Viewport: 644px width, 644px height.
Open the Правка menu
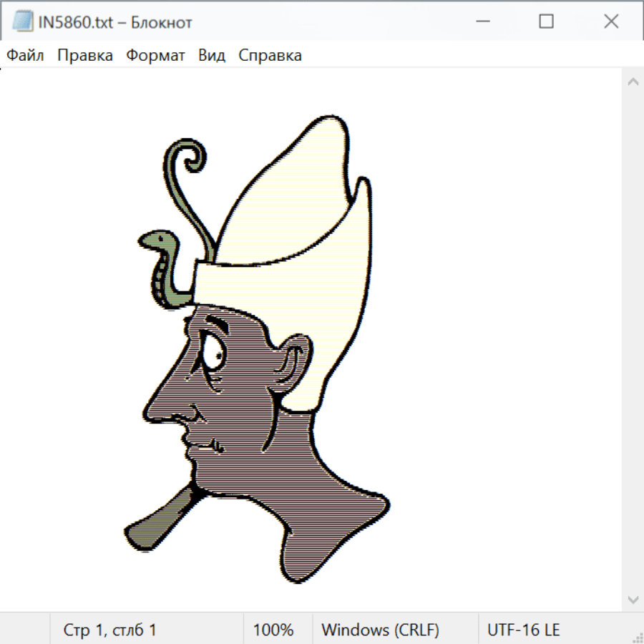(85, 55)
